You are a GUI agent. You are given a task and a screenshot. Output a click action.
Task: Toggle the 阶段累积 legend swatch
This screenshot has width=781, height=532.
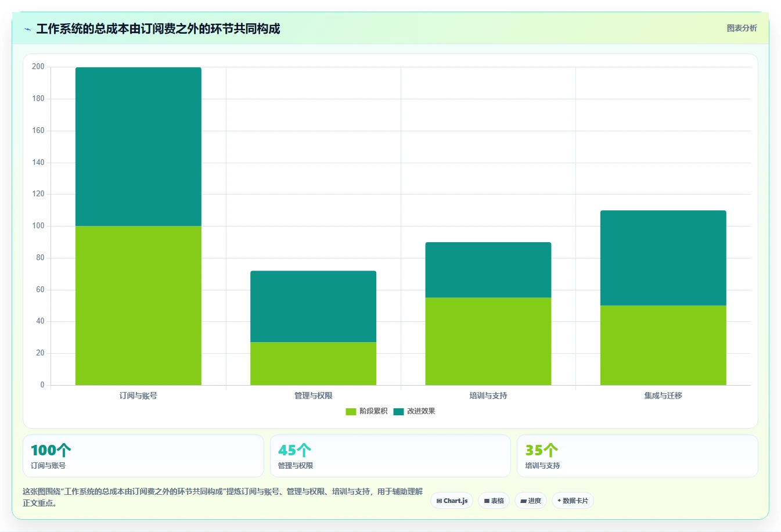point(351,411)
